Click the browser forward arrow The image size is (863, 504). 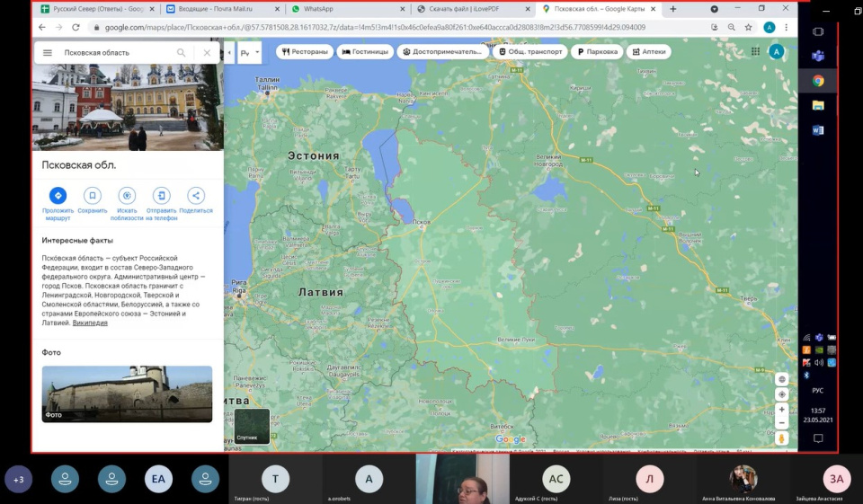(x=59, y=27)
